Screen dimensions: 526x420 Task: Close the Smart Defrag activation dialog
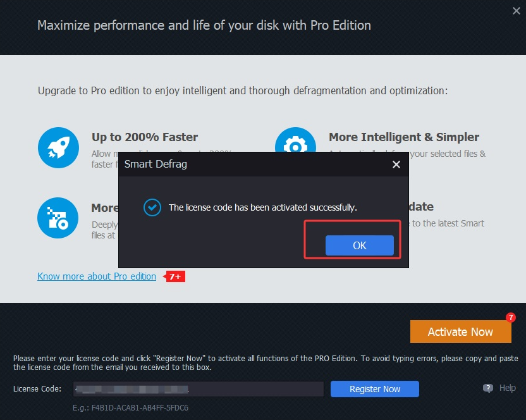pos(396,164)
